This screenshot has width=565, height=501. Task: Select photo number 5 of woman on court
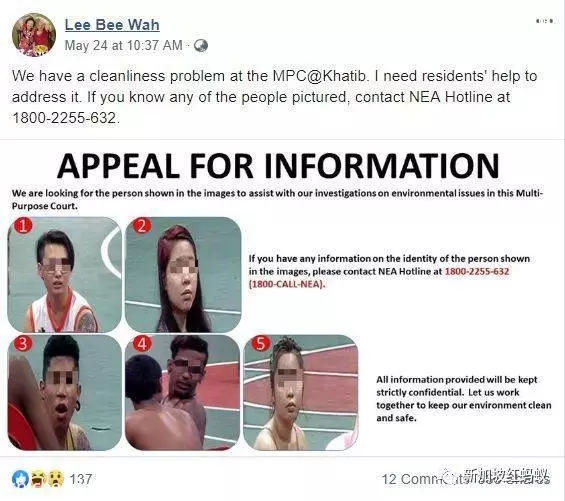(301, 393)
